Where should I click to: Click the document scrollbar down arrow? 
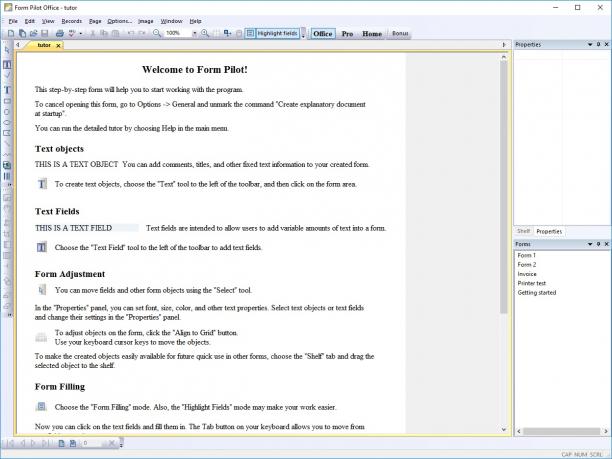503,429
